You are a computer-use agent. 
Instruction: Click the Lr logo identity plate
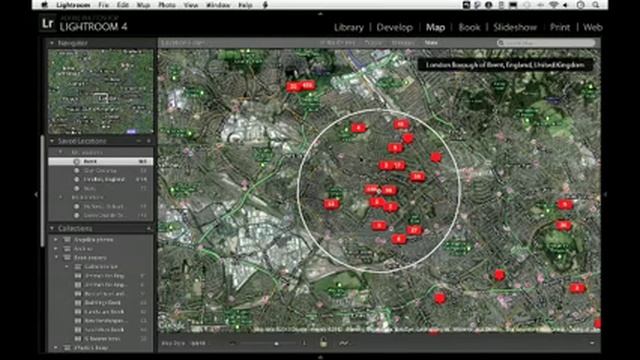pyautogui.click(x=48, y=24)
